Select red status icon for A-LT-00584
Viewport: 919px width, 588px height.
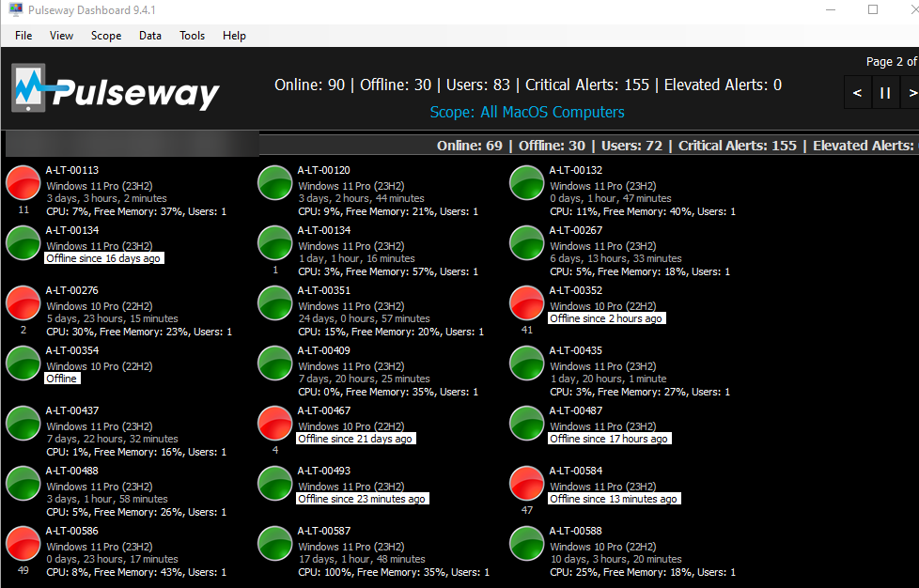(x=527, y=483)
